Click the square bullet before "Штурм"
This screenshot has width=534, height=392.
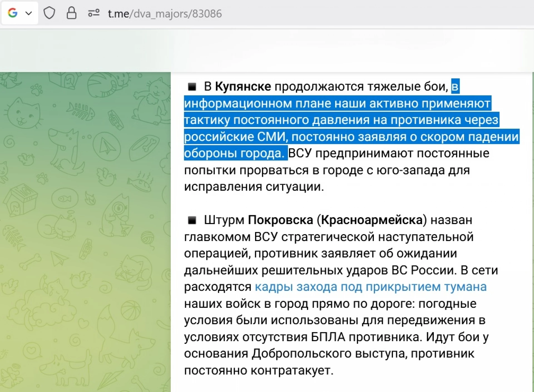tap(192, 220)
